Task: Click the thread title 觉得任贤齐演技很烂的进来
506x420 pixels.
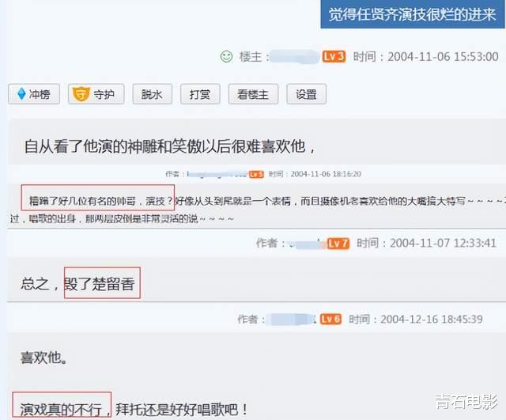Action: [x=412, y=14]
